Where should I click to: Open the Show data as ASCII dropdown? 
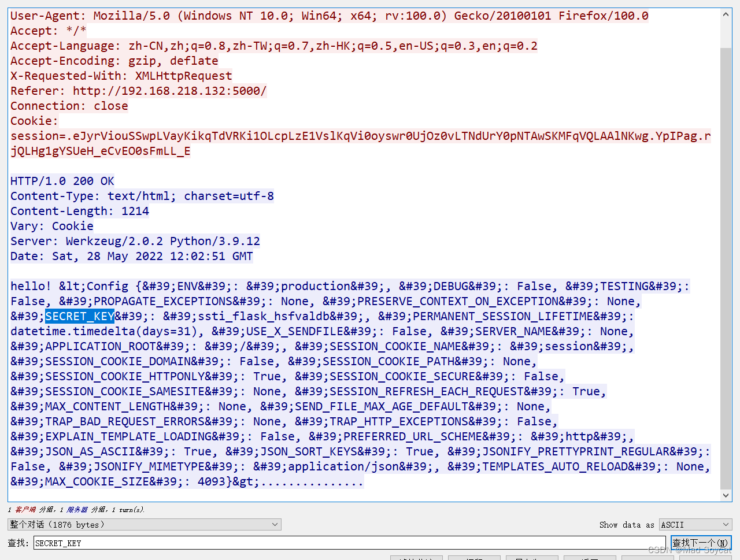(x=695, y=524)
